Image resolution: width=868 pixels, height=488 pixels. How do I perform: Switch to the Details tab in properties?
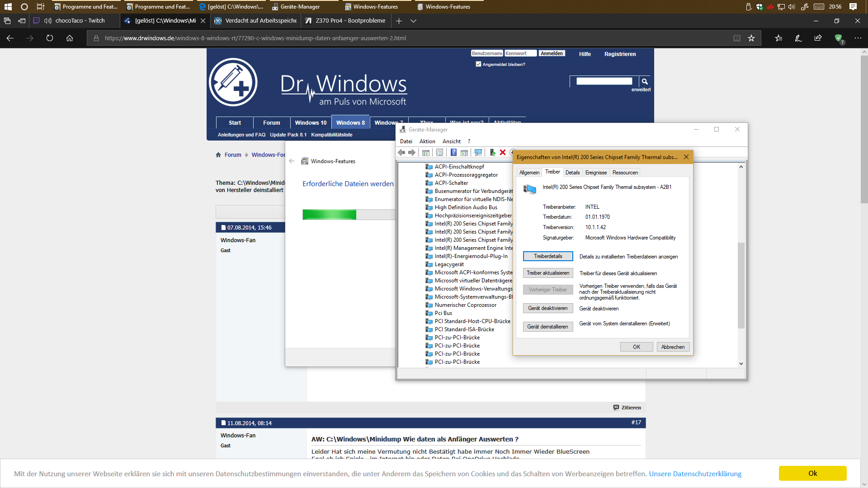(572, 173)
